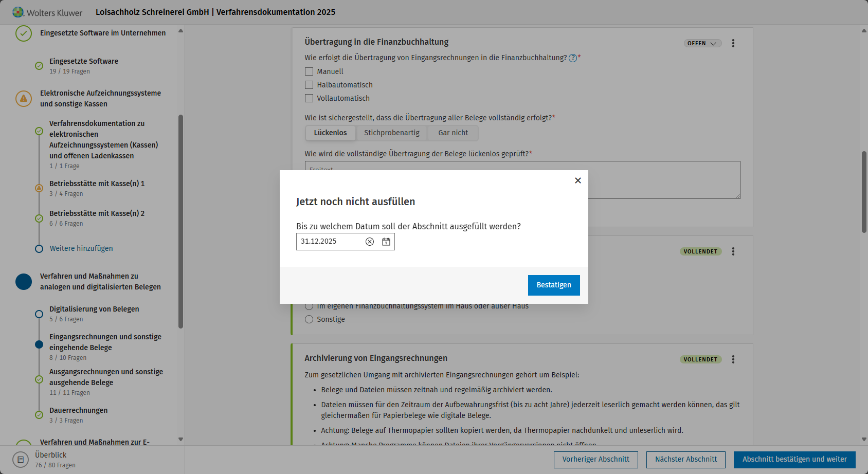This screenshot has width=868, height=474.
Task: Open Eingesetzte Software im Unternehmen chapter
Action: (x=103, y=33)
